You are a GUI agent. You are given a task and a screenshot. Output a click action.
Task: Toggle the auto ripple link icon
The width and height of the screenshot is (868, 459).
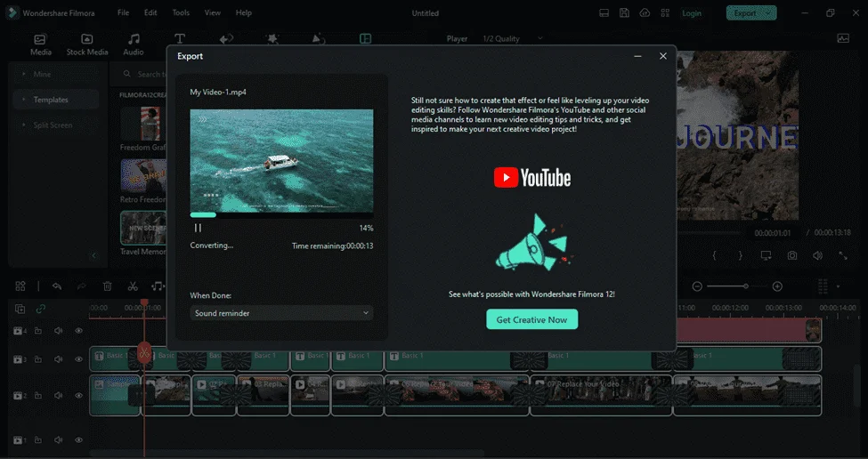40,310
